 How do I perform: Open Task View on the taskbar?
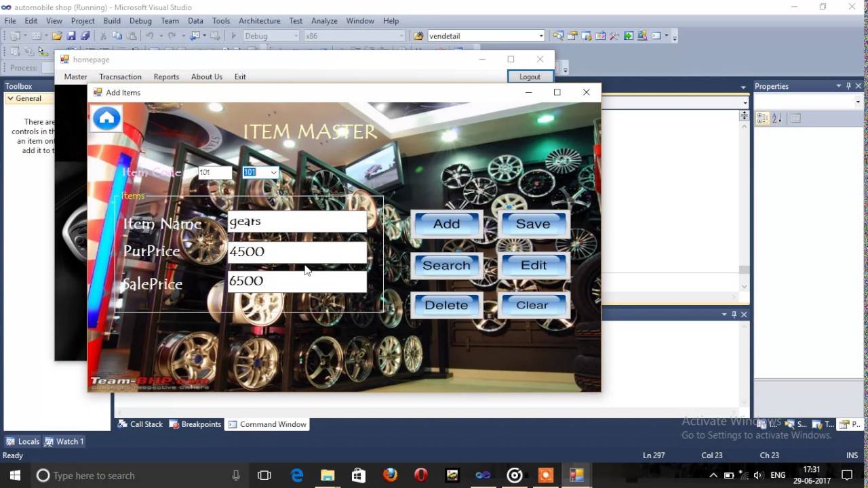click(264, 475)
